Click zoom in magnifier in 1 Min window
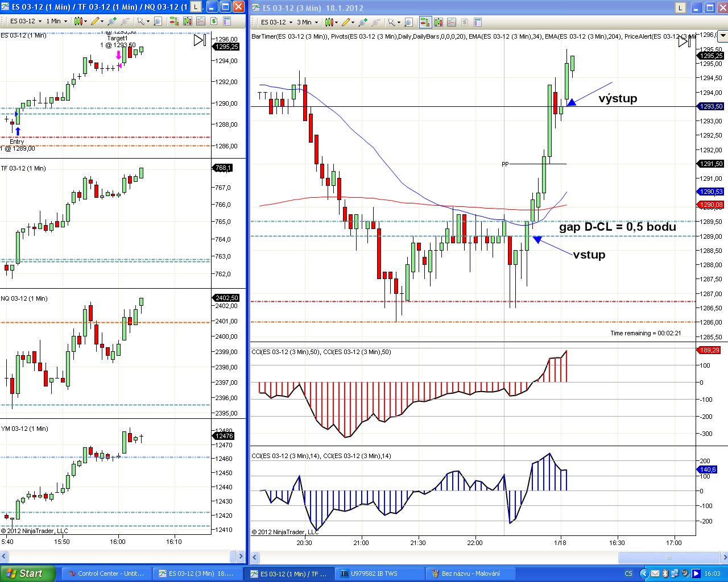Image resolution: width=728 pixels, height=582 pixels. coord(112,21)
